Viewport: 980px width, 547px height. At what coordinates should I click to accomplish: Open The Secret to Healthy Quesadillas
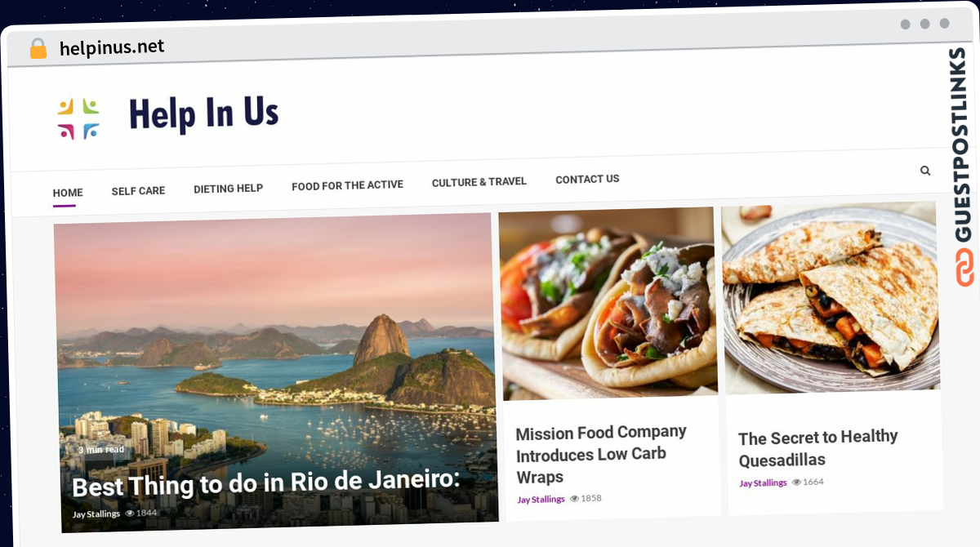[x=818, y=447]
